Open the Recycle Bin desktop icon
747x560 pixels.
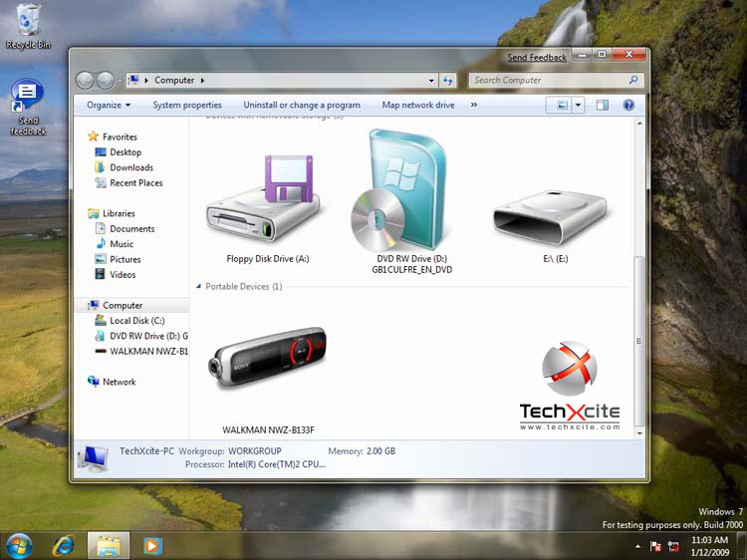(x=28, y=26)
